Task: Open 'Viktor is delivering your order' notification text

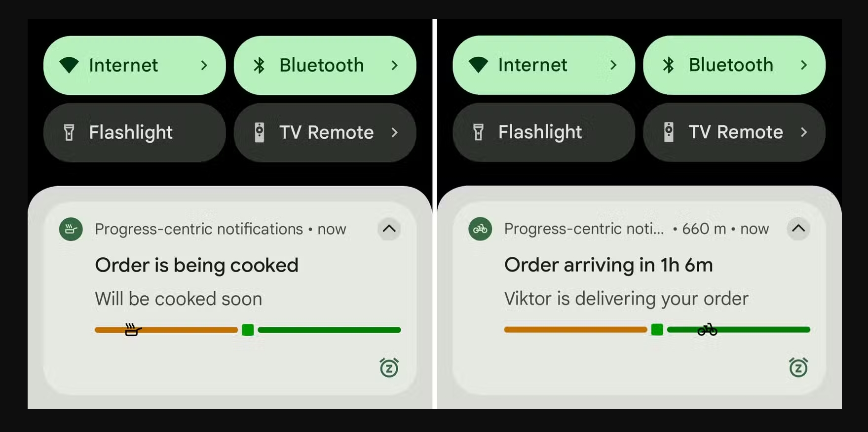Action: point(626,299)
